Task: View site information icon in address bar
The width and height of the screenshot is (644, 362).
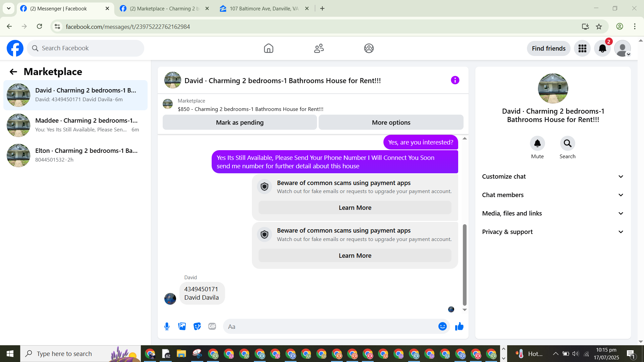Action: [57, 26]
